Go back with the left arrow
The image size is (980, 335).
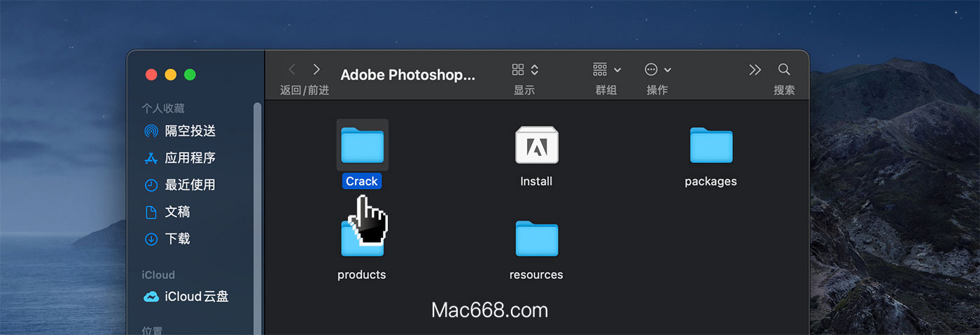click(x=292, y=69)
